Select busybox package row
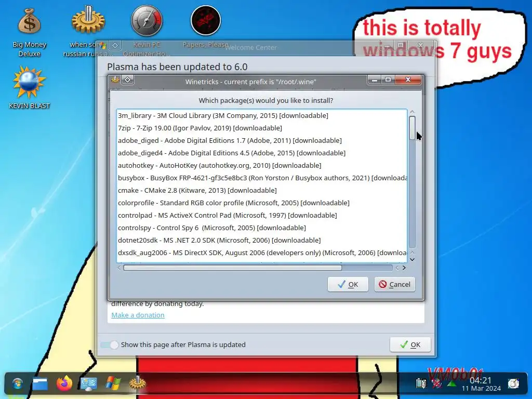532x399 pixels. pos(262,178)
